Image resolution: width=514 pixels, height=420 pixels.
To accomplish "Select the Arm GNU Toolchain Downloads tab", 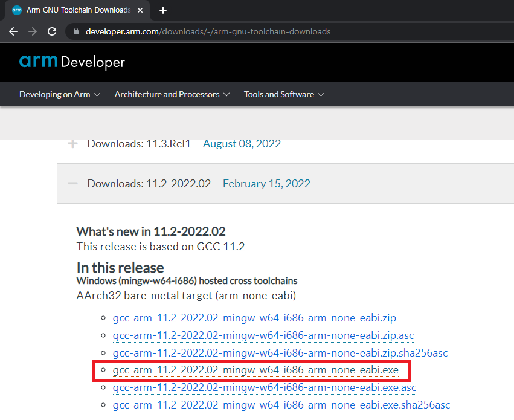I will tap(77, 10).
